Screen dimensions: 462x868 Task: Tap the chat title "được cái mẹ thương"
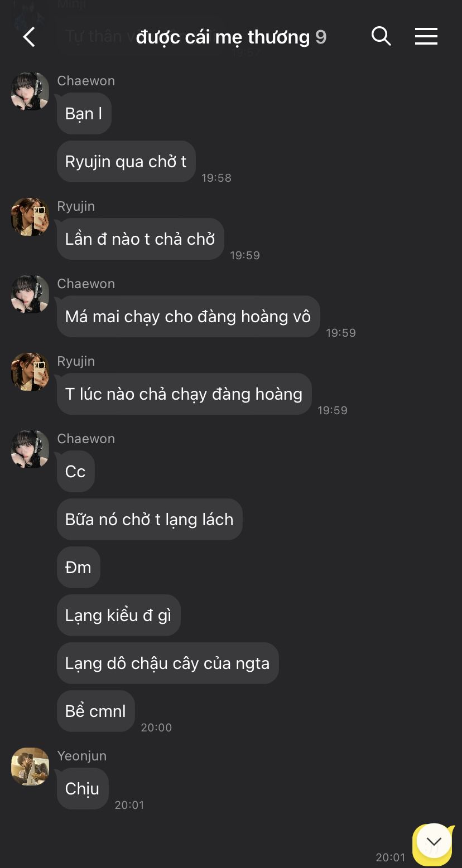[x=223, y=37]
